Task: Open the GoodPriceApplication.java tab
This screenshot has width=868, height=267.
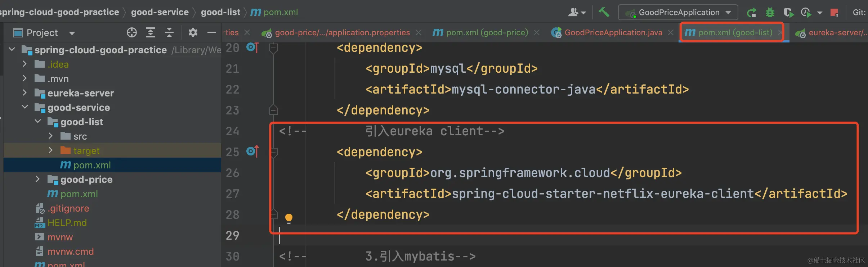Action: pos(613,33)
